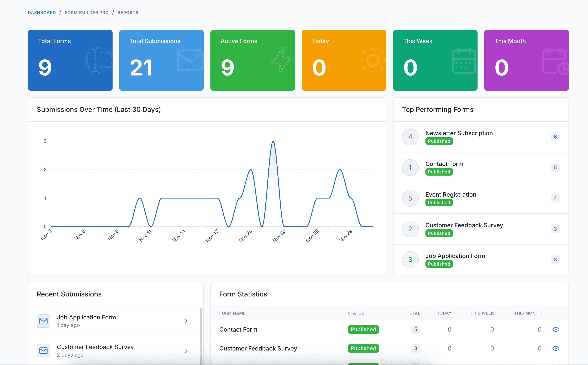Open Newsletter Subscription in top forms

tap(459, 133)
